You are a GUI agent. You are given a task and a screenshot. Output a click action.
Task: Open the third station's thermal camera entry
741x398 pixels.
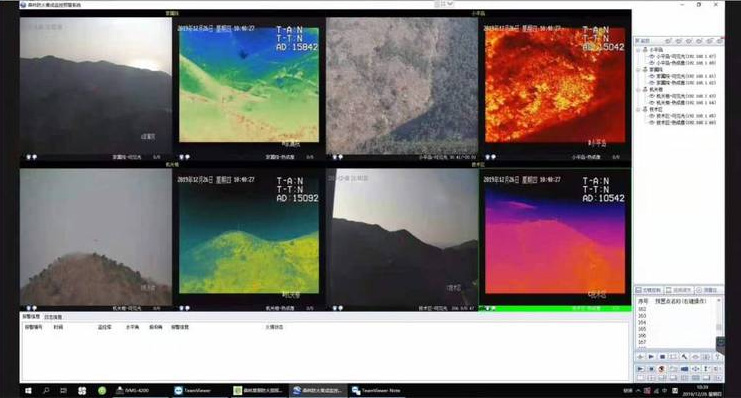[683, 103]
